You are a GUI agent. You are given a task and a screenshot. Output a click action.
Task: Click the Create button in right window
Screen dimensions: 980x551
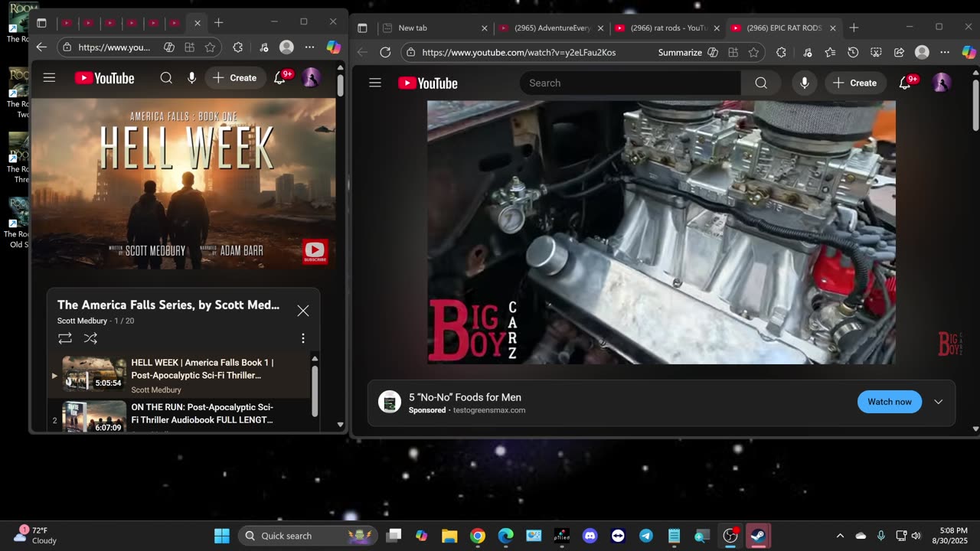tap(855, 83)
